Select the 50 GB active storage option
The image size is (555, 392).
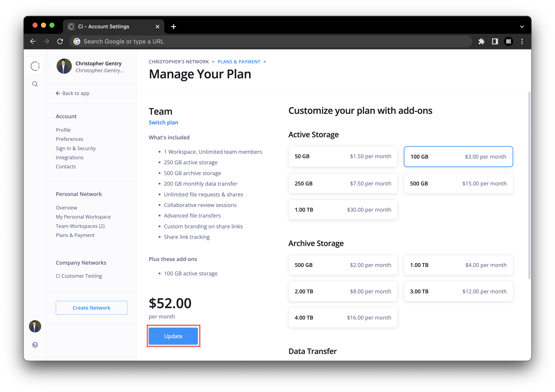(343, 156)
